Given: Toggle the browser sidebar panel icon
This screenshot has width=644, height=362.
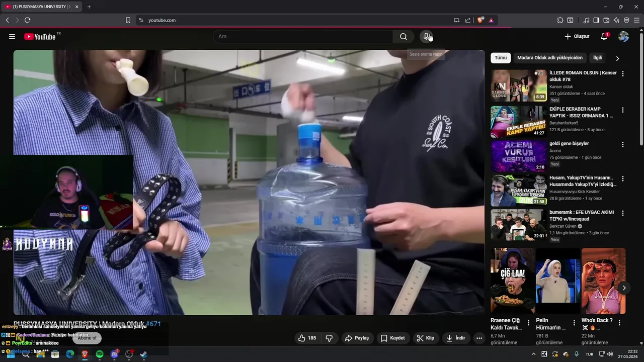Looking at the screenshot, I should 596,20.
